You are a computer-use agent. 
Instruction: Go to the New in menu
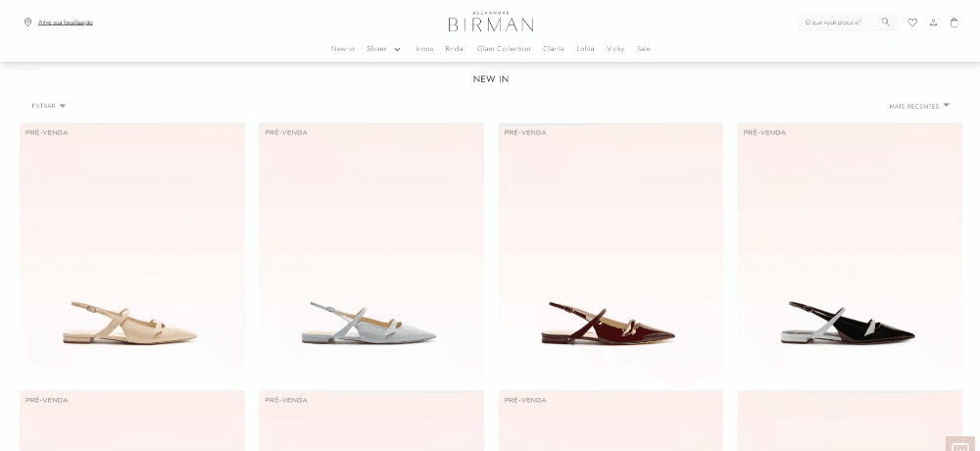coord(342,49)
